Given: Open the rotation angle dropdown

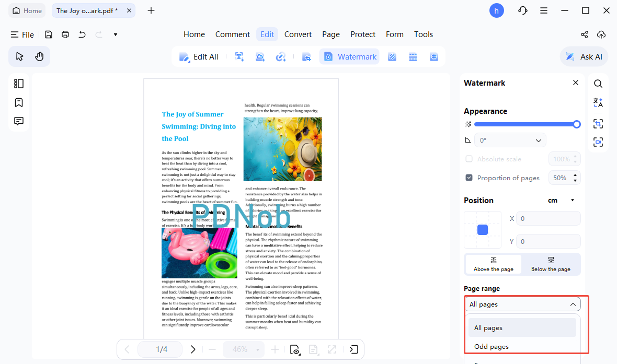Looking at the screenshot, I should [x=510, y=140].
